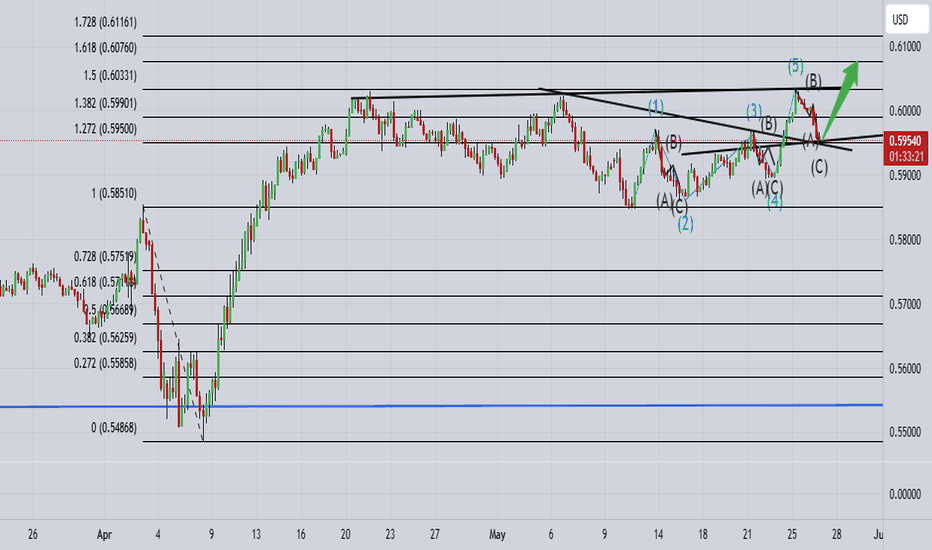Click the 21 date label on time axis

747,535
